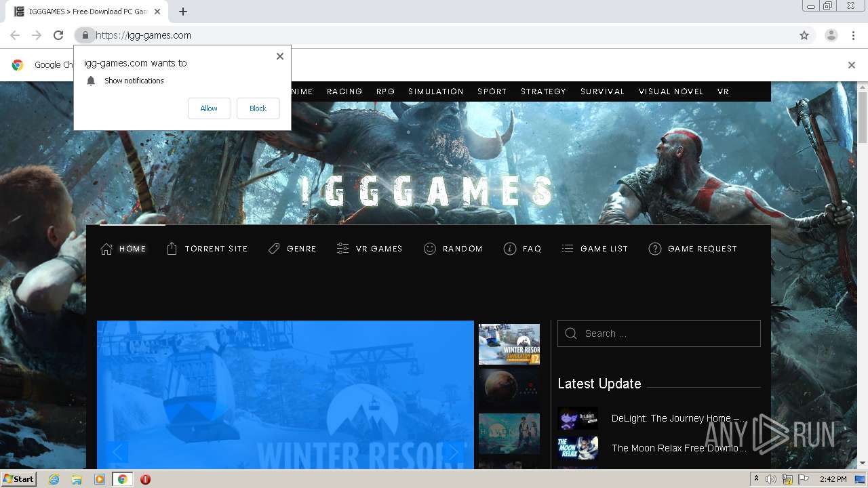Go to next slide arrow

point(452,453)
